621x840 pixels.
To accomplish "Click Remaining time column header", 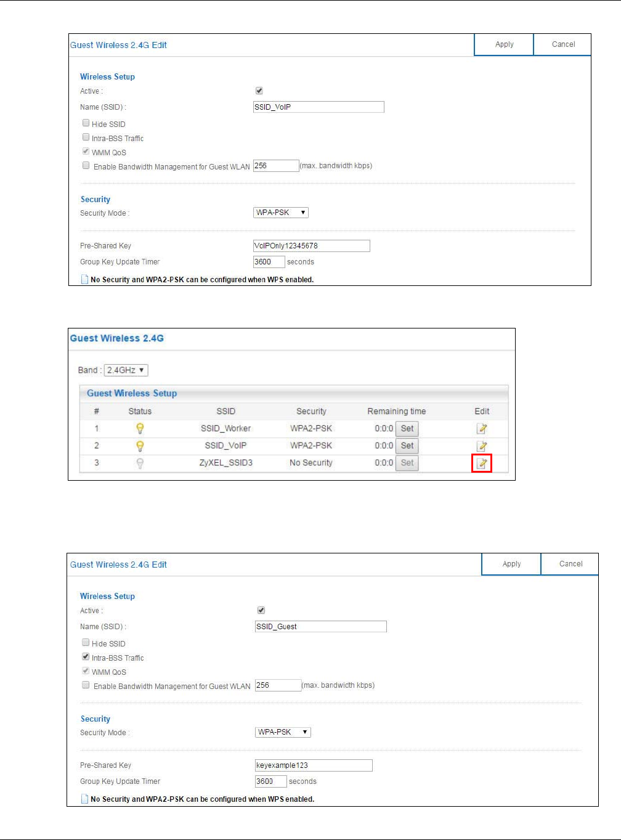I will coord(397,411).
